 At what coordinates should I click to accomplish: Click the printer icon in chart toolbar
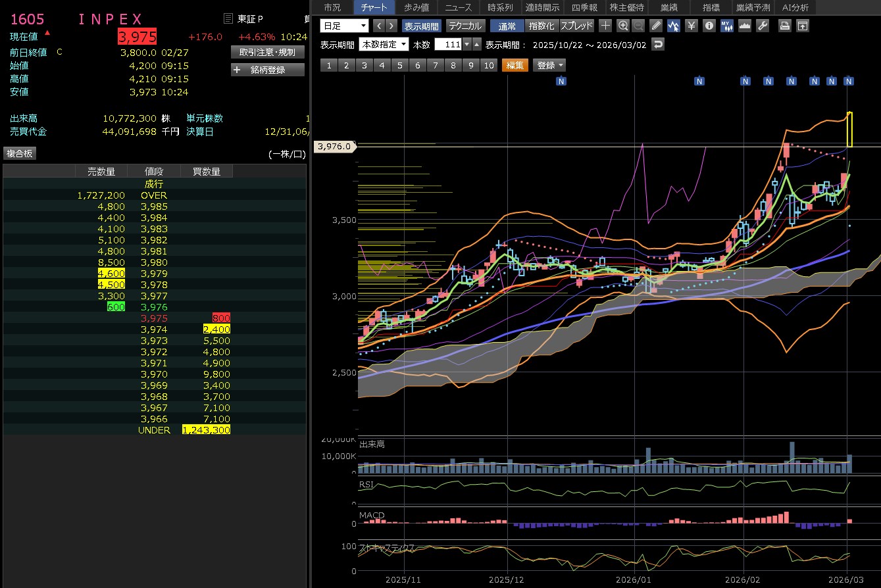click(784, 26)
